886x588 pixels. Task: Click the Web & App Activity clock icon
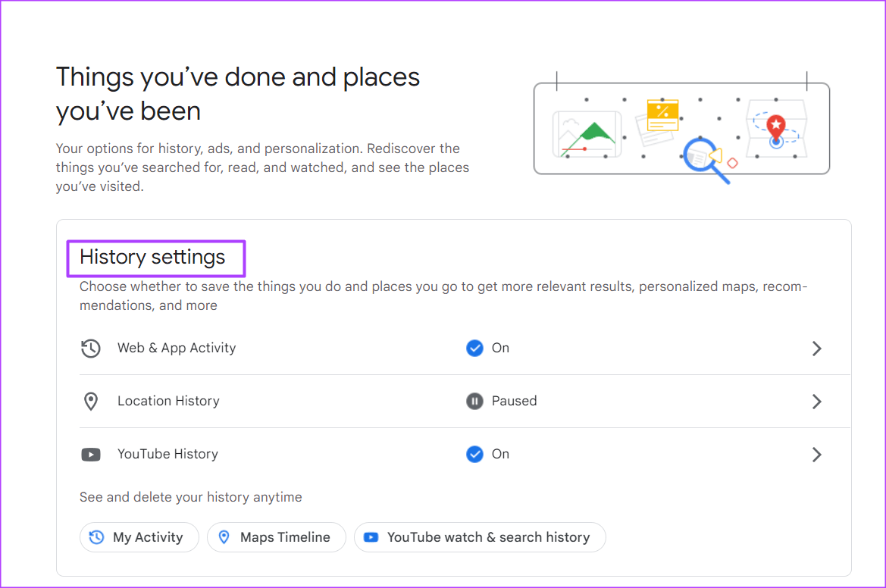pos(91,349)
